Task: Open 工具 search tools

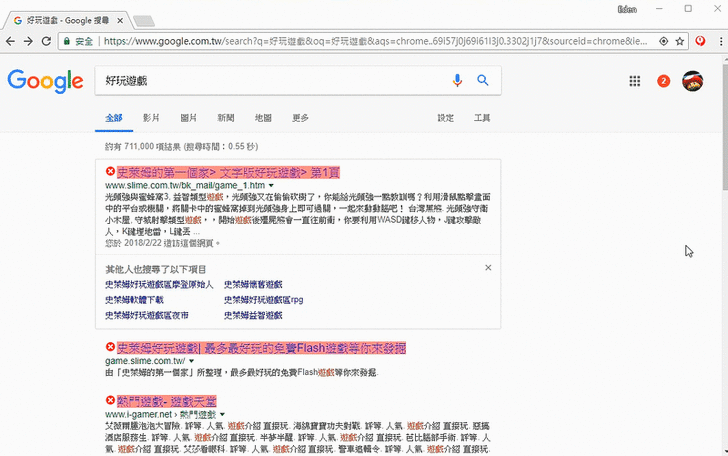Action: click(x=482, y=118)
